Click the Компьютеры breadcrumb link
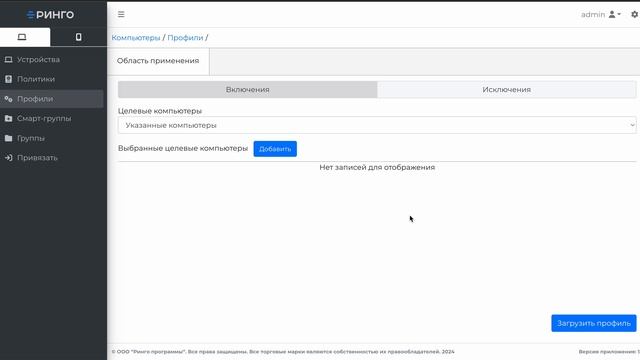 click(x=136, y=38)
